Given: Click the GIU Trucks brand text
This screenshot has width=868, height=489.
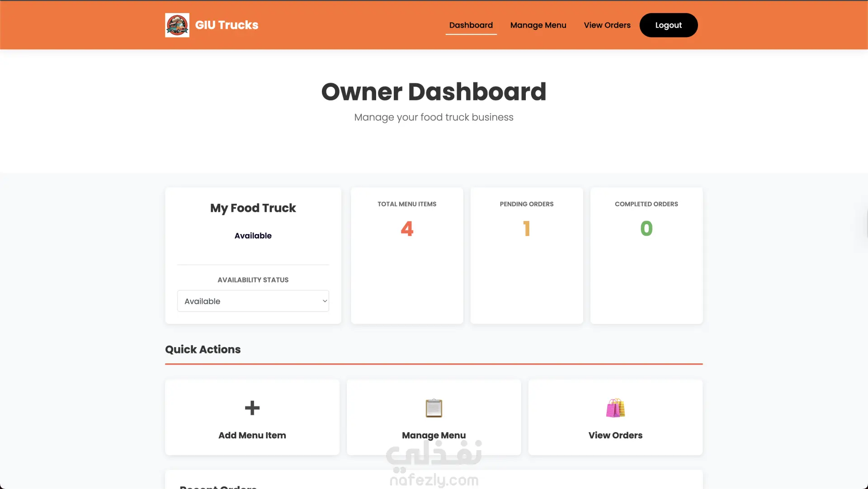Looking at the screenshot, I should click(x=226, y=25).
